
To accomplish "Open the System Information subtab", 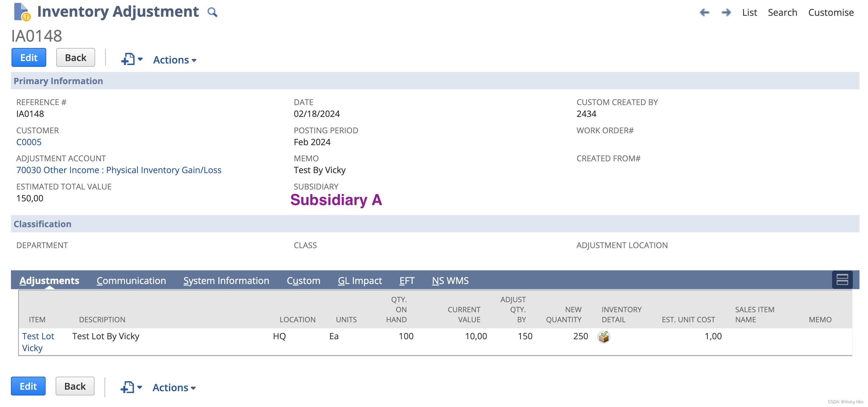I will [x=226, y=280].
